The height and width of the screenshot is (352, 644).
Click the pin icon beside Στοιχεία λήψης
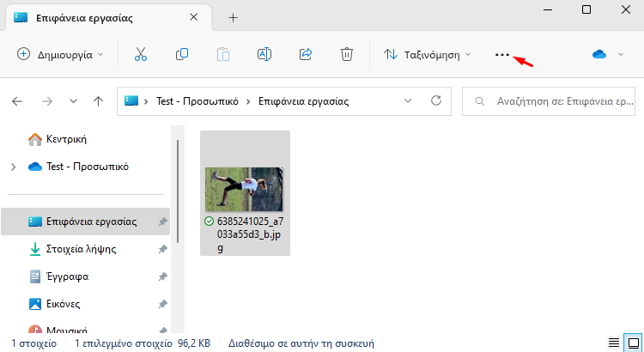click(162, 249)
